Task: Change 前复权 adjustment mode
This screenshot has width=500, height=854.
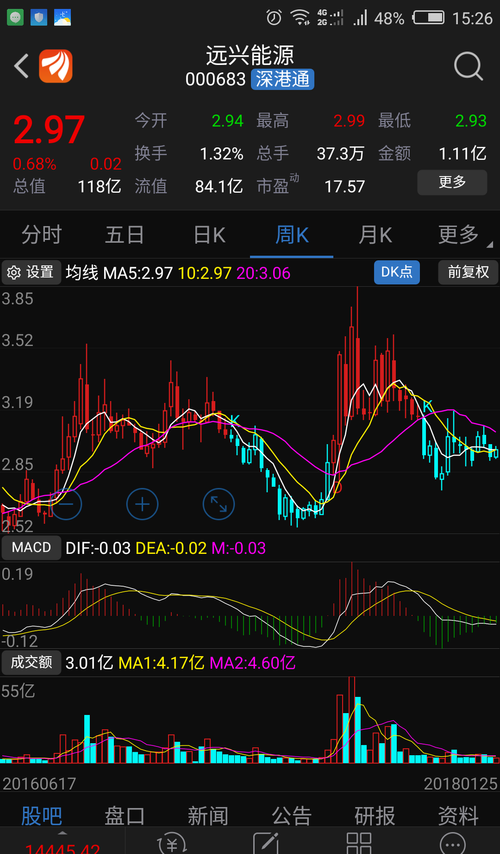Action: click(468, 272)
